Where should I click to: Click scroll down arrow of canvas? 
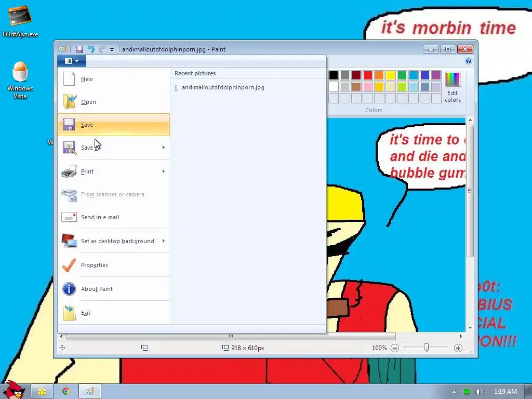click(470, 328)
